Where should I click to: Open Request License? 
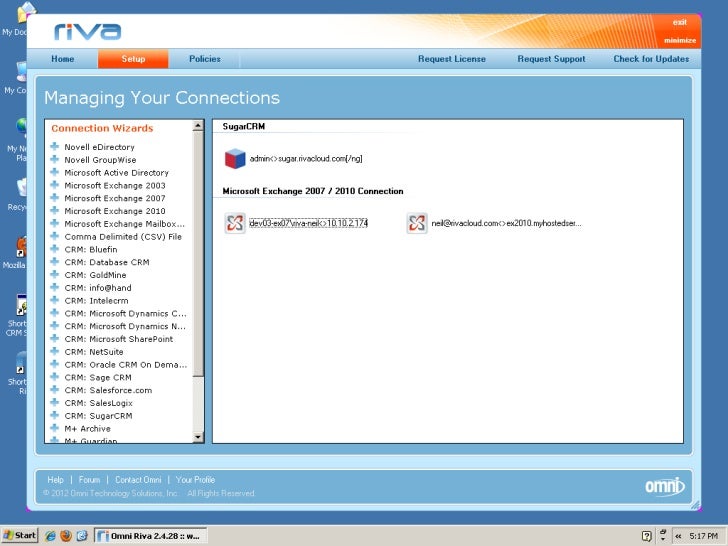coord(452,59)
